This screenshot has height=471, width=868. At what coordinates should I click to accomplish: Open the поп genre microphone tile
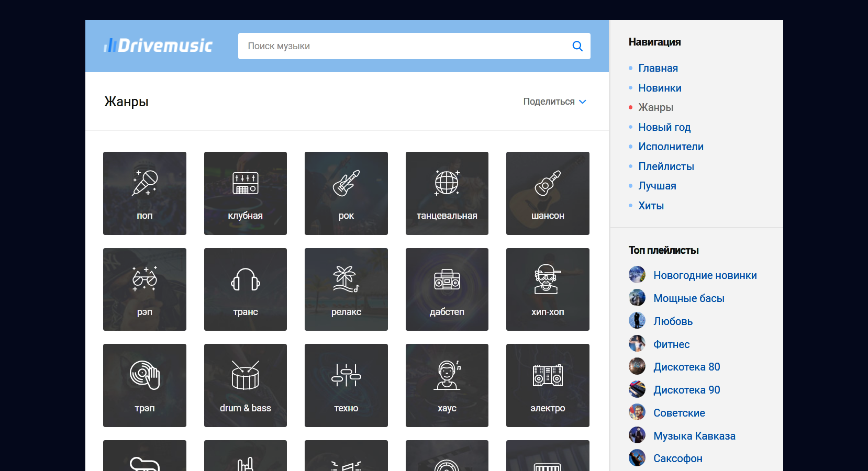pos(144,193)
